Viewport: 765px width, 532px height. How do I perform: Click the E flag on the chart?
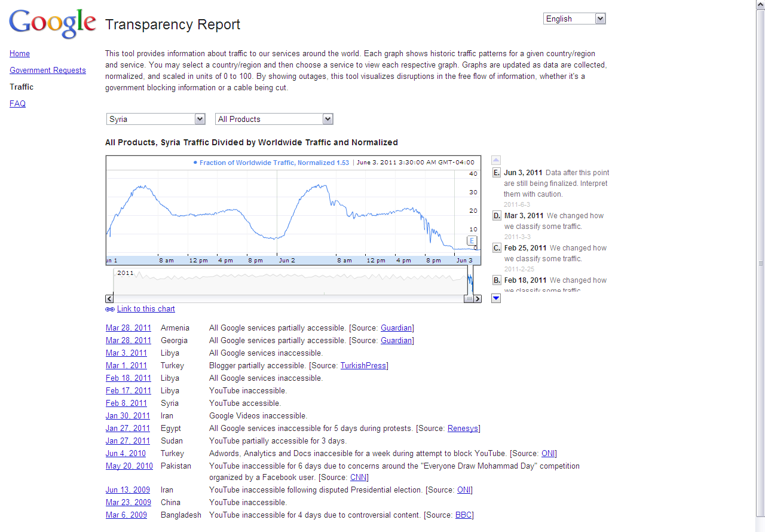coord(472,241)
